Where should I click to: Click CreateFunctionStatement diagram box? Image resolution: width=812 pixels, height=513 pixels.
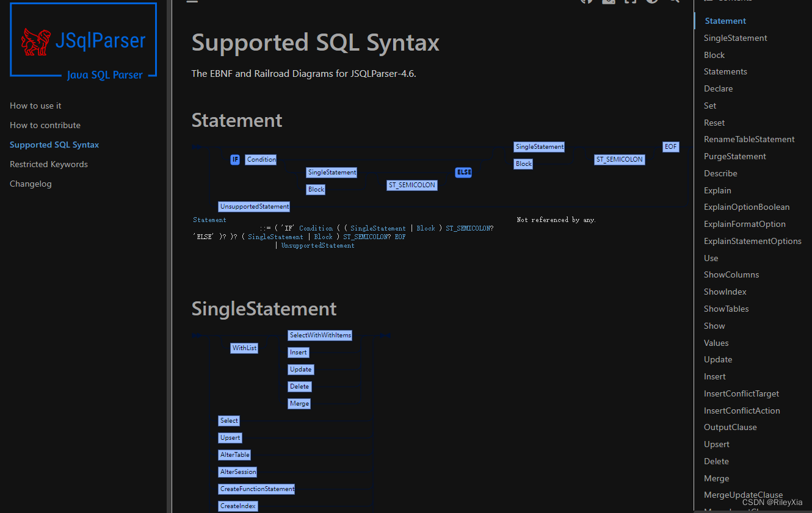pos(257,489)
